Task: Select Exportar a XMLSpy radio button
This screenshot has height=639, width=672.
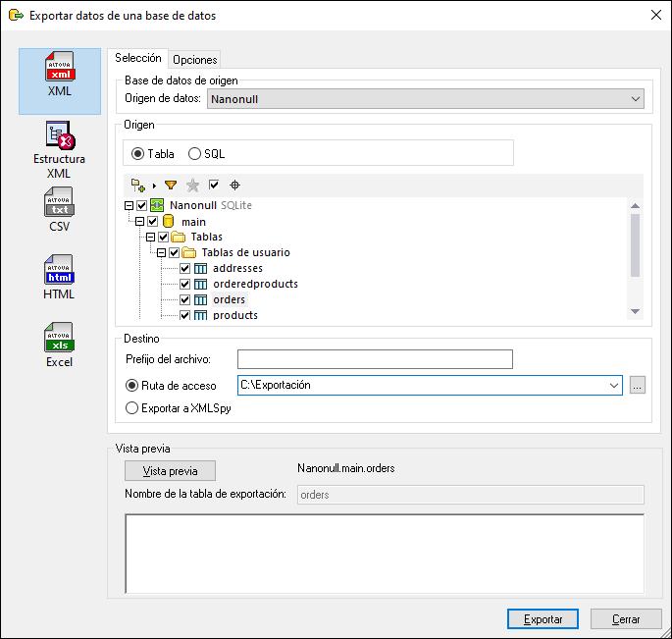Action: point(131,408)
